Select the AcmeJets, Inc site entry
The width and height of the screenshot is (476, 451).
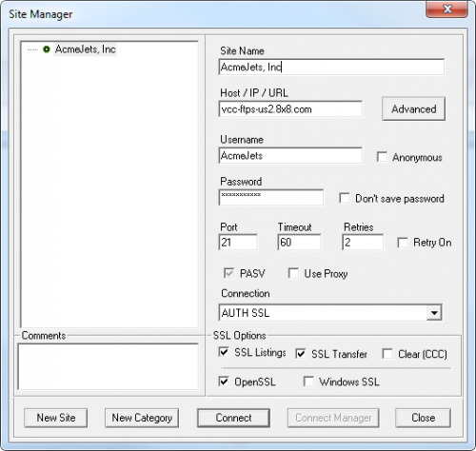[x=85, y=49]
